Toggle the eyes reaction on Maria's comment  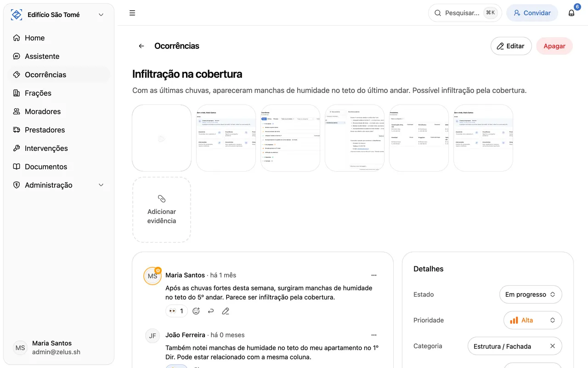(x=176, y=311)
